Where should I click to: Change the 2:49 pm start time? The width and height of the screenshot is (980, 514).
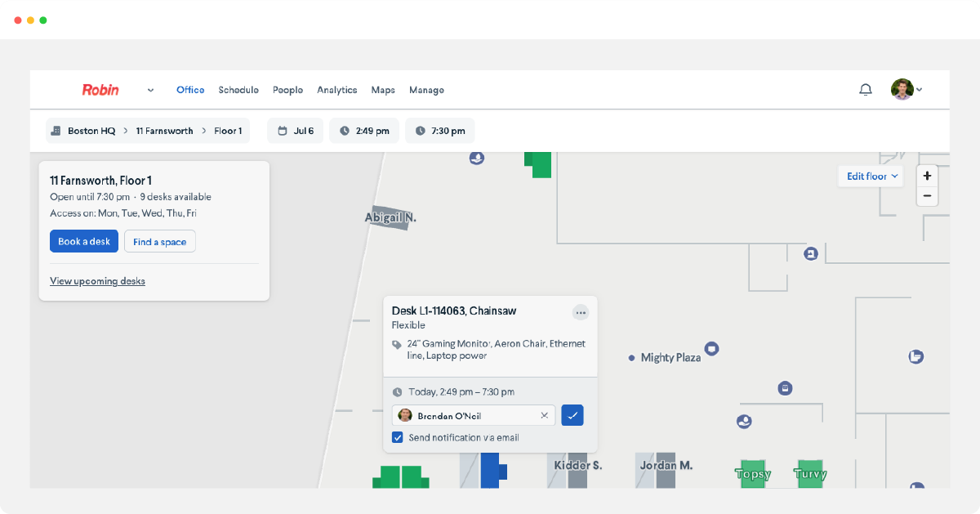364,131
